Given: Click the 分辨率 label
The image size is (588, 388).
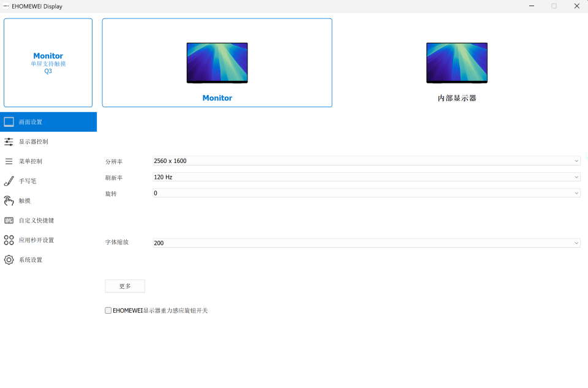Looking at the screenshot, I should pyautogui.click(x=114, y=162).
